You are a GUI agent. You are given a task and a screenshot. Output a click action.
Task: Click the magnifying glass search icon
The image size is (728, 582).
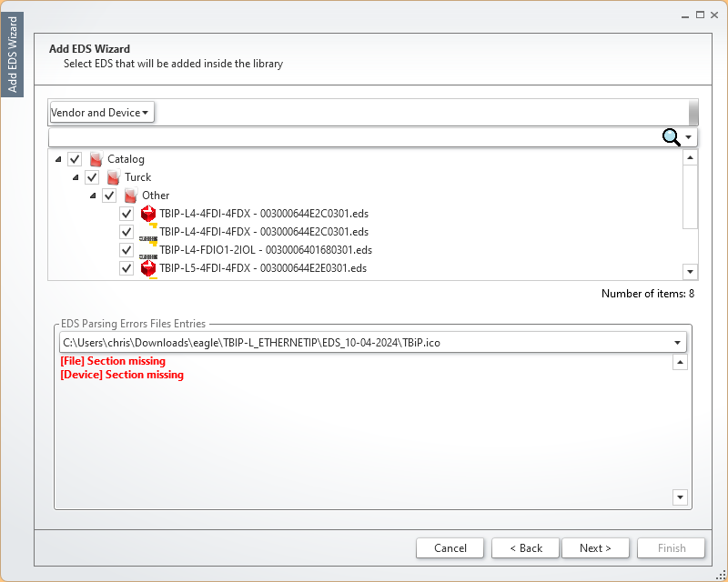click(x=671, y=137)
